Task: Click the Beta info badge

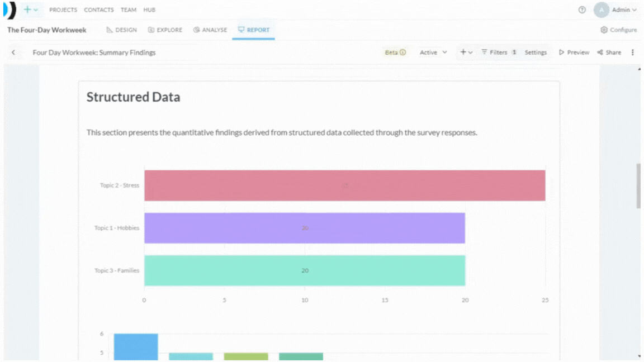Action: [x=395, y=53]
